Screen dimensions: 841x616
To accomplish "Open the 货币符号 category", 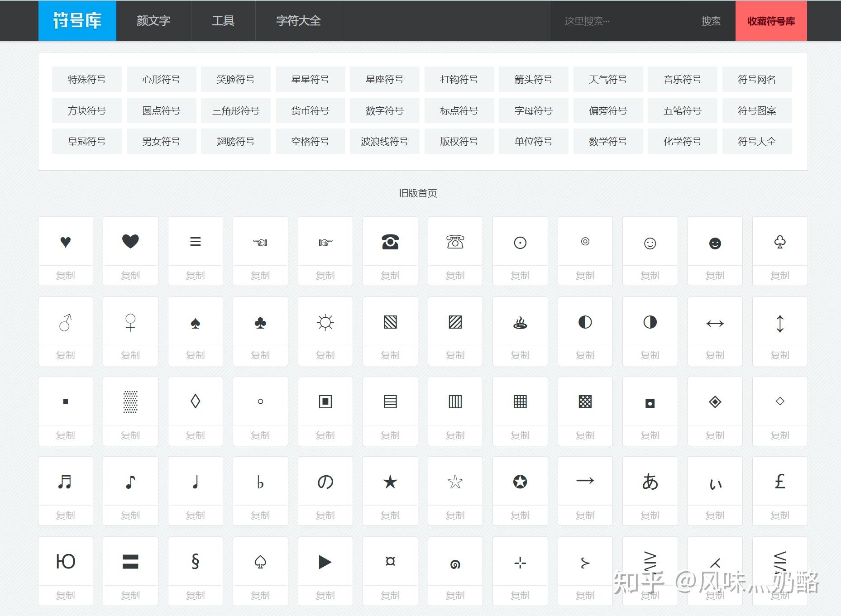I will point(310,110).
